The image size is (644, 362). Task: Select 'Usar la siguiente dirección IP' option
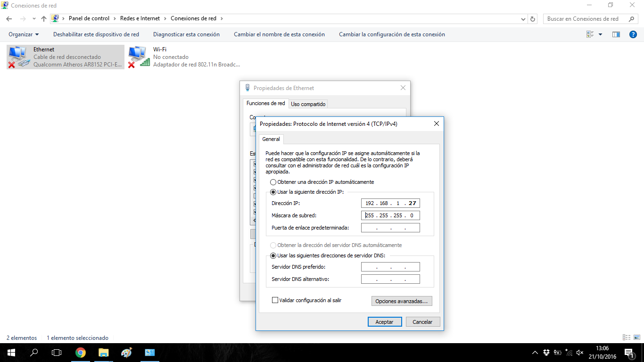pyautogui.click(x=273, y=192)
